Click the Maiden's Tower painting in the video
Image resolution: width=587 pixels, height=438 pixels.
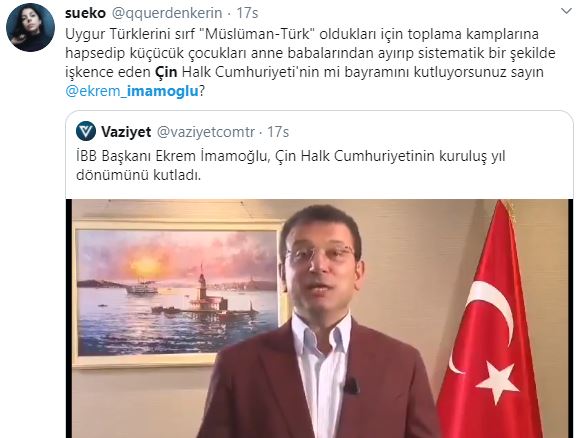pyautogui.click(x=178, y=293)
